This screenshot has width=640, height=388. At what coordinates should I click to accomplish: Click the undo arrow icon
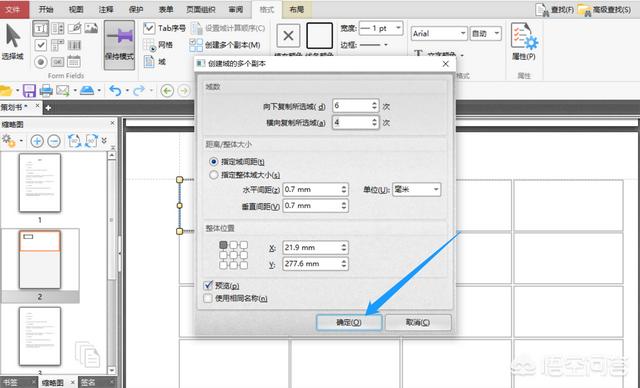115,91
